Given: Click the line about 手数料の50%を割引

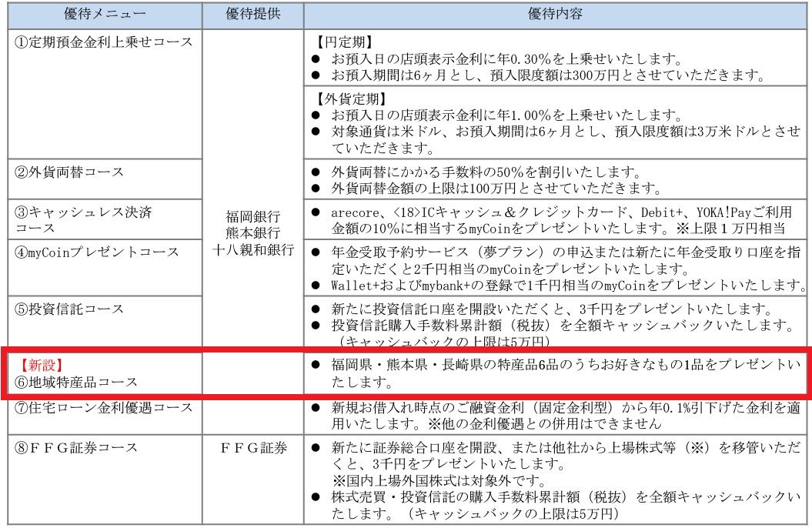Looking at the screenshot, I should (486, 172).
